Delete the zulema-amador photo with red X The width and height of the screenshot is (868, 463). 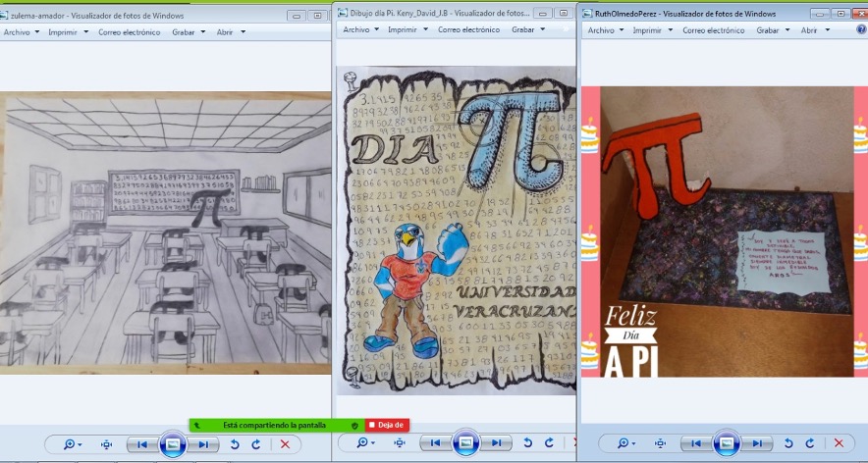click(285, 444)
